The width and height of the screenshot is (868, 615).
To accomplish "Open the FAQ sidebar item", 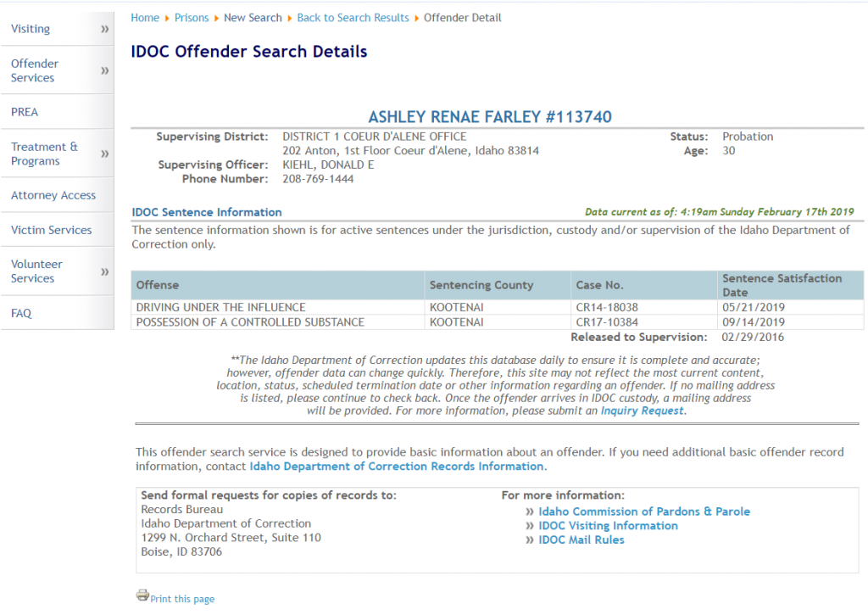I will tap(21, 313).
